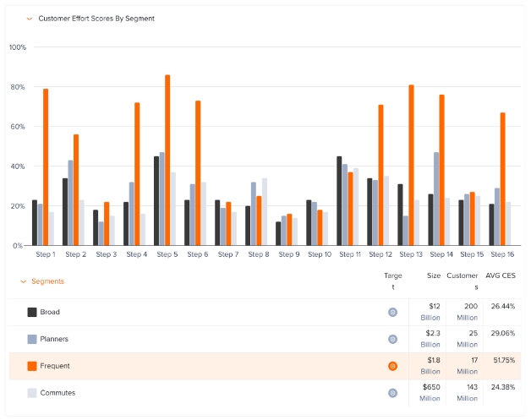Click the 80% y-axis label
The width and height of the screenshot is (531, 420).
point(18,87)
